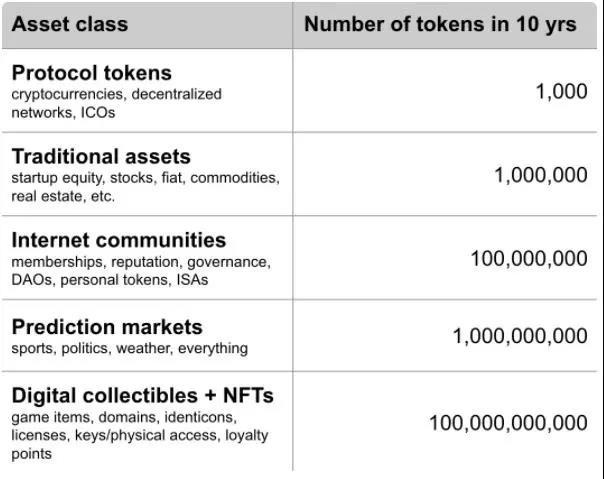Screen dimensions: 604x479
Task: Click the 1,000,000,000 value
Action: coord(520,336)
